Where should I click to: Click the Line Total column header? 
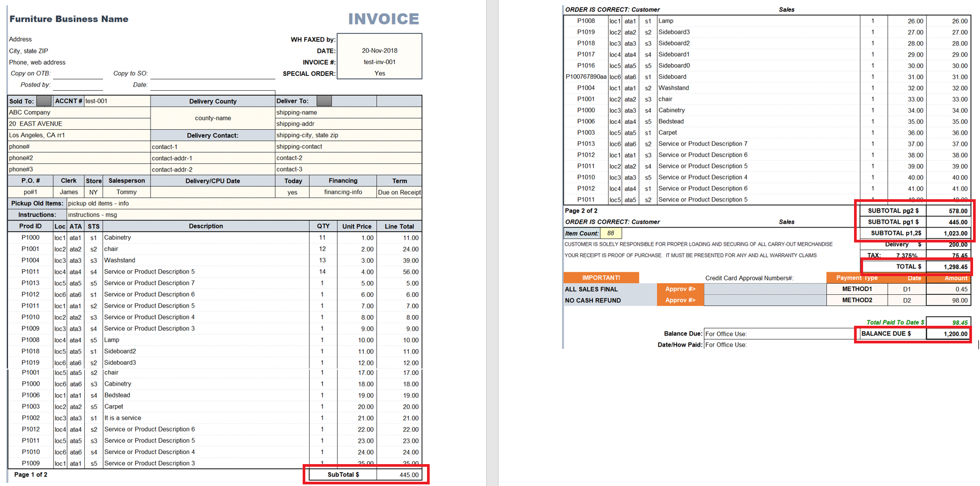point(399,226)
